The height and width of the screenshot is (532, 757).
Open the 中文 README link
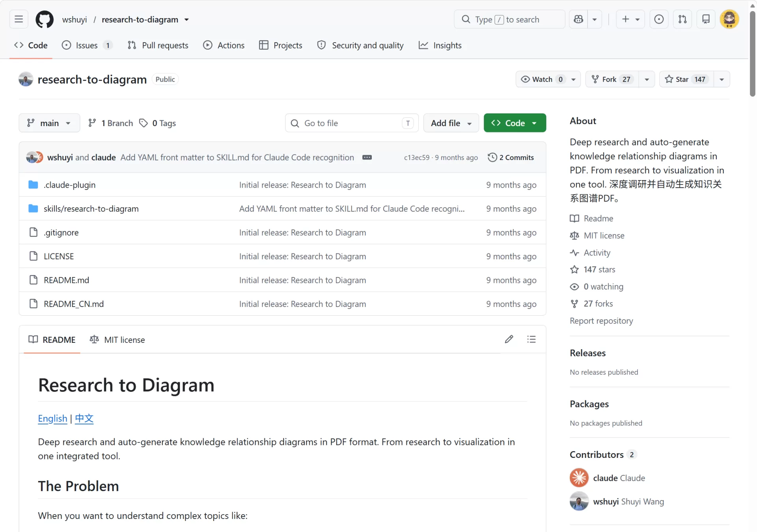click(x=84, y=418)
